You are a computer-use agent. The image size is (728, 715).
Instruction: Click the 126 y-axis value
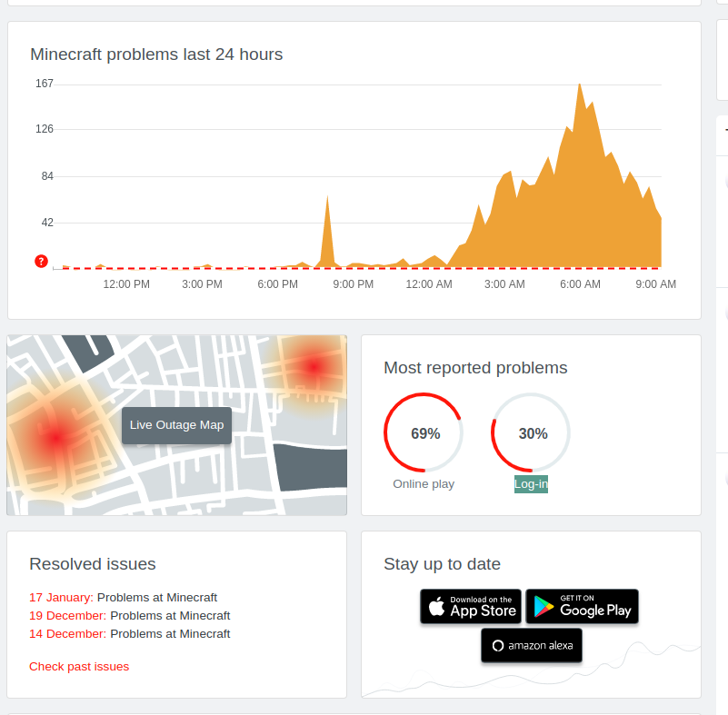pos(45,129)
